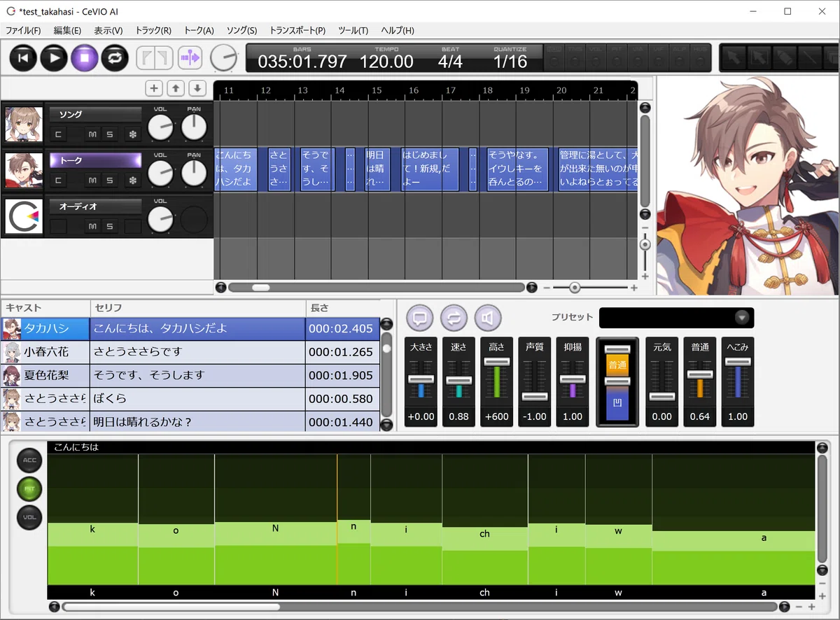
Task: Toggle the VOL edit mode button
Action: (x=29, y=517)
